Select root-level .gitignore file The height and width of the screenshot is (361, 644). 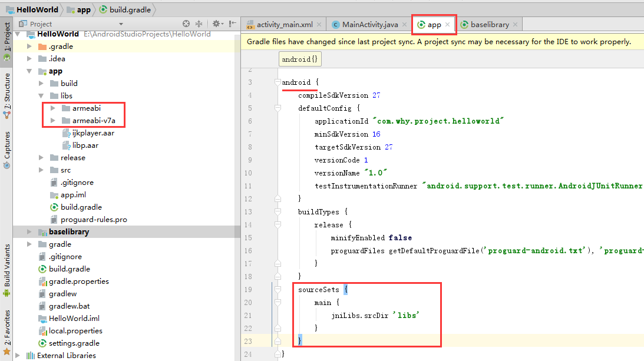[60, 257]
